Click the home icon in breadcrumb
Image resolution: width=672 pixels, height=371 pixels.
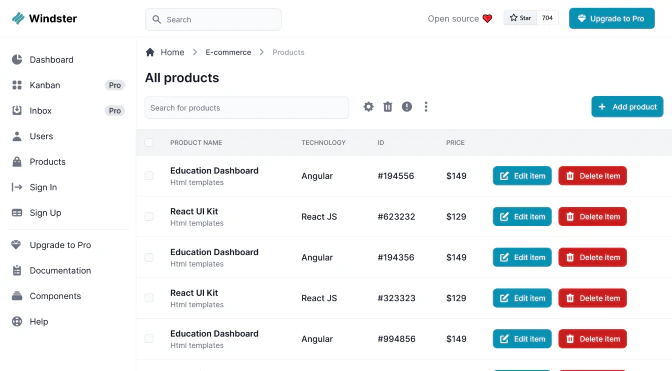(x=150, y=52)
